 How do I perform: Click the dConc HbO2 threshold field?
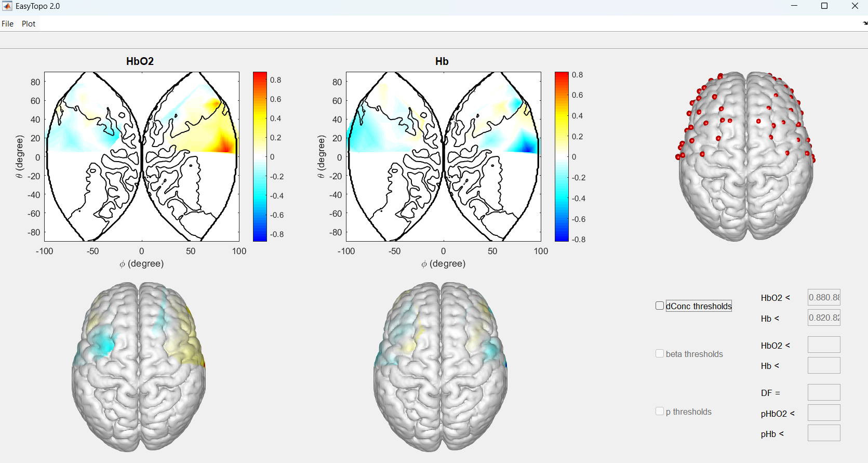[823, 298]
